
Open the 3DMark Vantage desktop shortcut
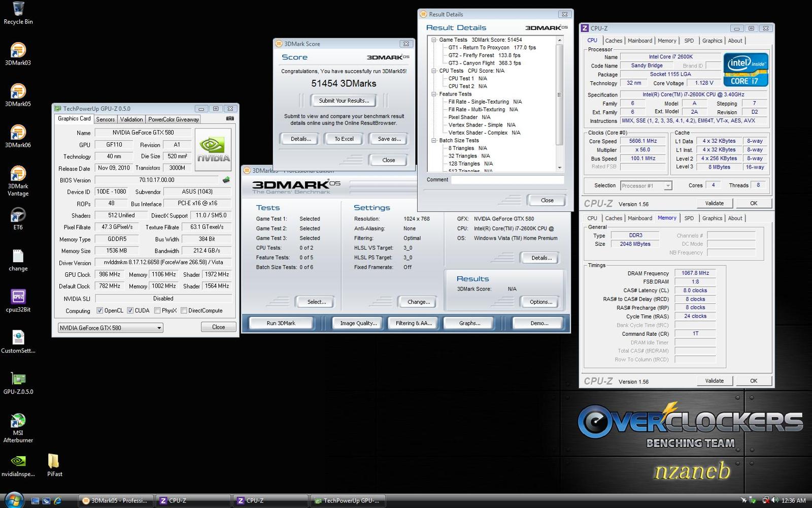18,181
